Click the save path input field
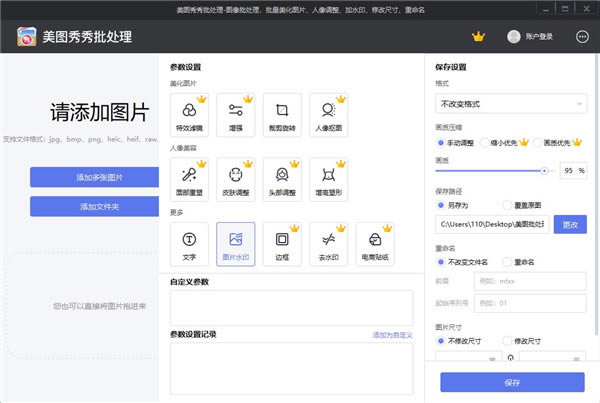The image size is (600, 403). point(492,225)
